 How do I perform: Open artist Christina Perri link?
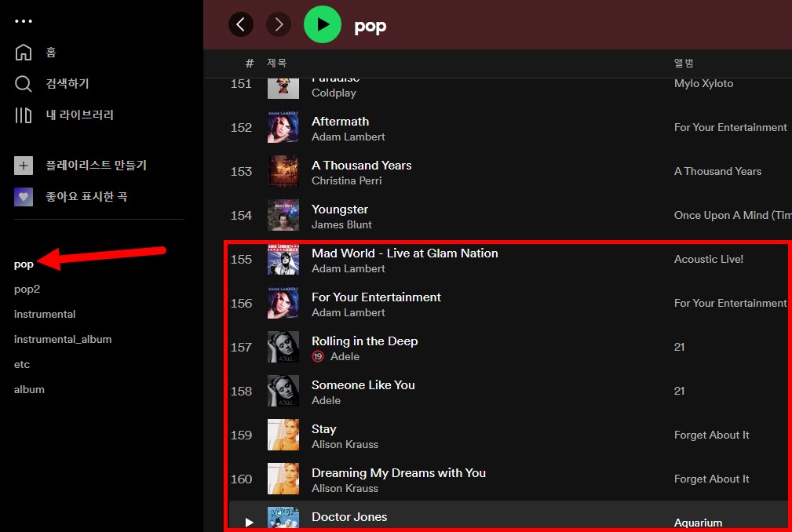(346, 180)
